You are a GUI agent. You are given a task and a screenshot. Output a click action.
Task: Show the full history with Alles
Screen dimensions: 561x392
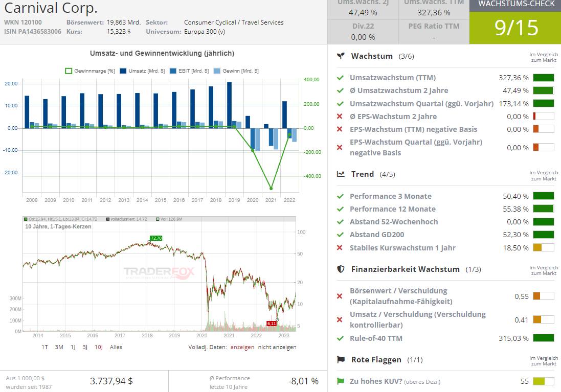point(116,347)
